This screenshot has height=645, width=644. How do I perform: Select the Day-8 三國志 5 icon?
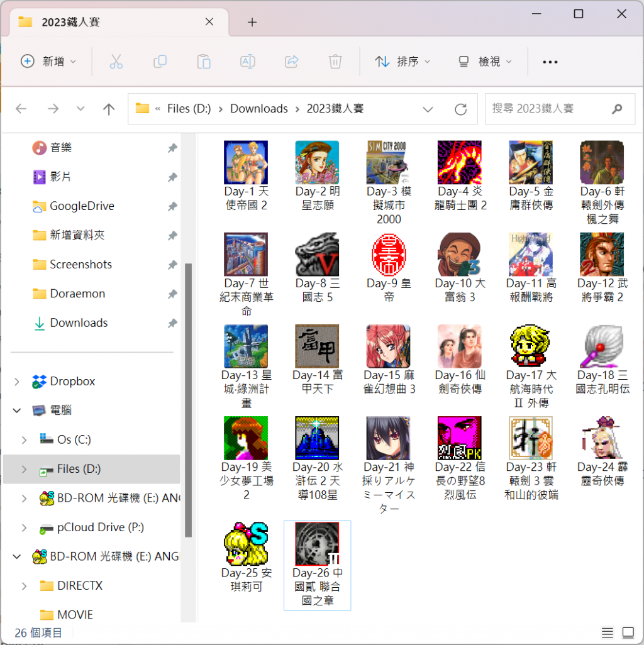317,268
